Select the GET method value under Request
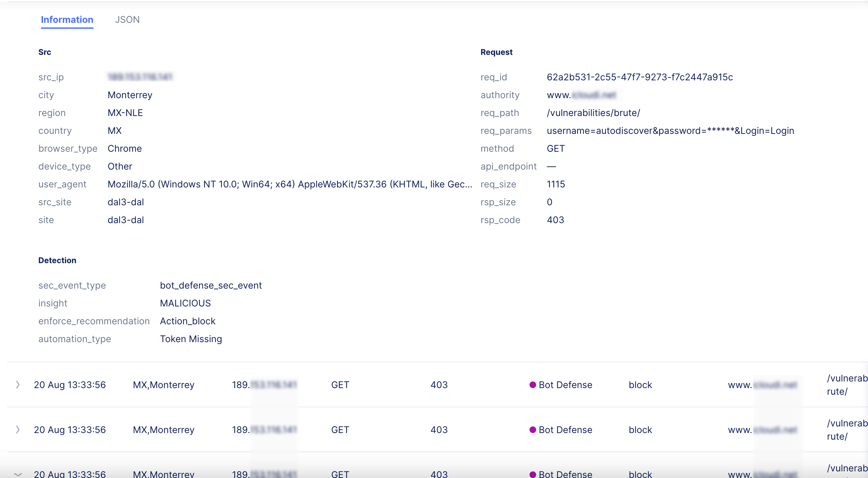 [555, 148]
